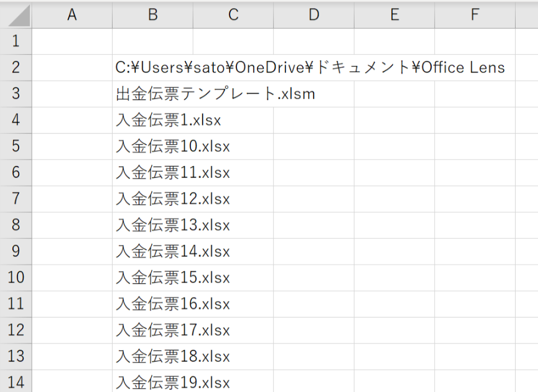Select cell containing 入金伝票10.xlsx

tap(152, 147)
